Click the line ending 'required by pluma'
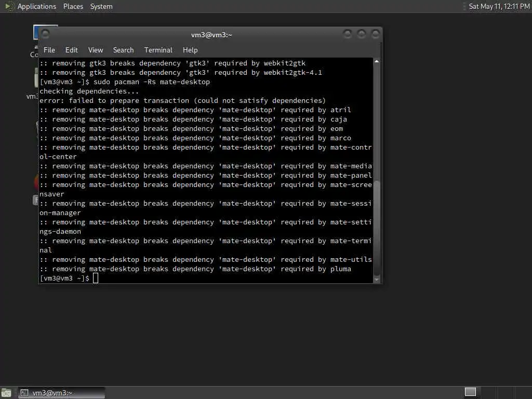 [x=195, y=269]
